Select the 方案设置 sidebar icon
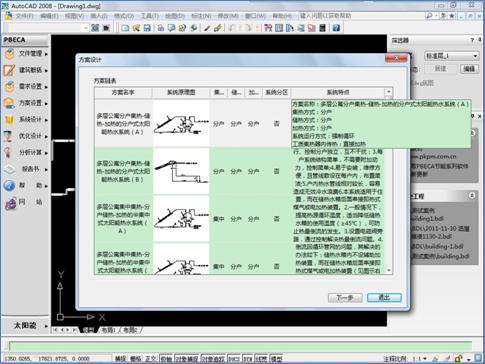This screenshot has width=485, height=364. 9,103
